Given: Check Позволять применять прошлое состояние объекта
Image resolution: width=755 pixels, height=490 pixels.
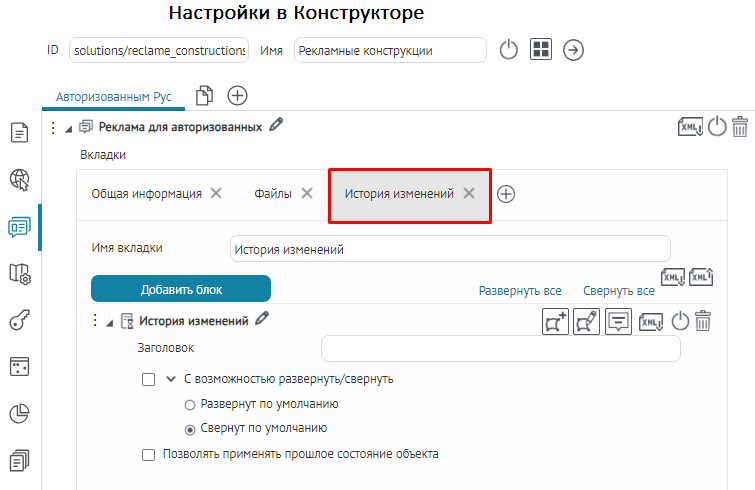Looking at the screenshot, I should tap(149, 454).
